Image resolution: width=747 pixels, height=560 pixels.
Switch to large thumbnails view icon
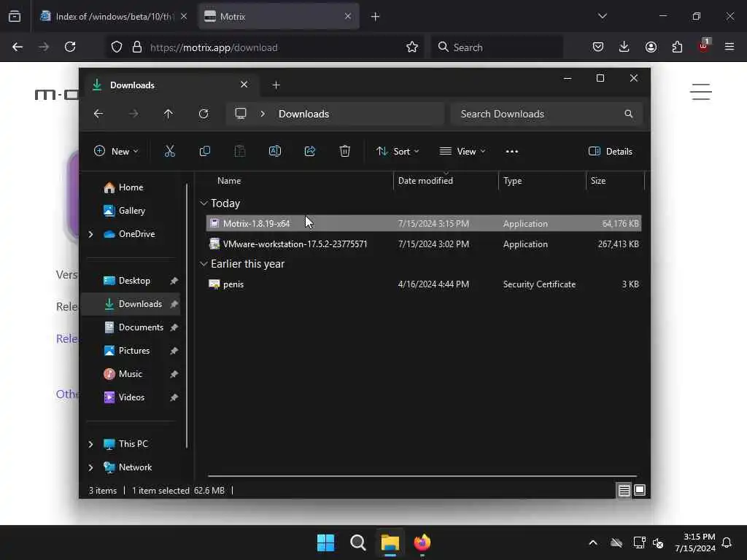click(640, 490)
